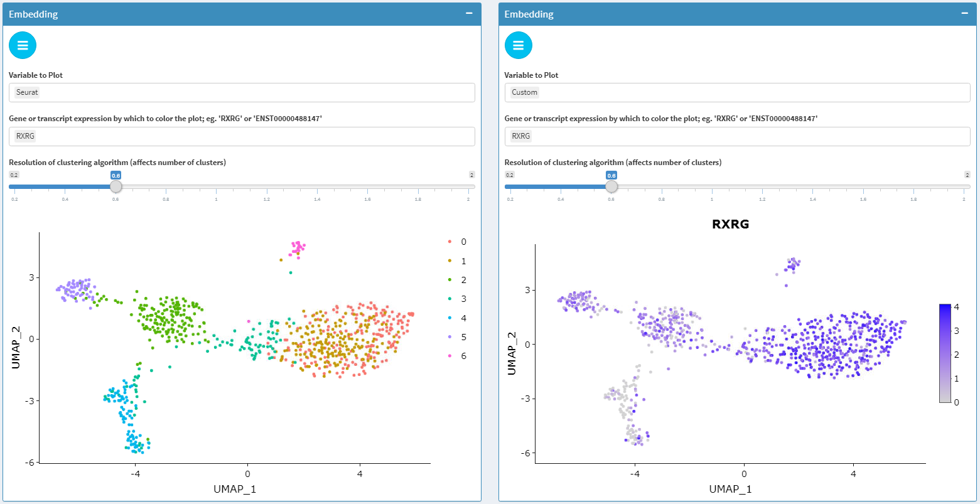Click cluster 4 legend entry

pos(456,318)
